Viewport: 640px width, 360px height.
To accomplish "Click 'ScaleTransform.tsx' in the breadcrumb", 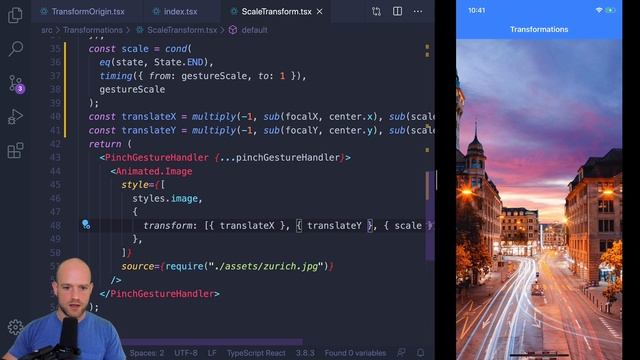I will (182, 30).
